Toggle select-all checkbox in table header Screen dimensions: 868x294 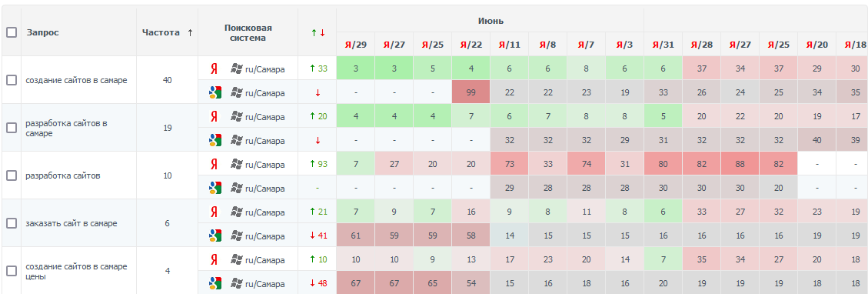pos(11,32)
